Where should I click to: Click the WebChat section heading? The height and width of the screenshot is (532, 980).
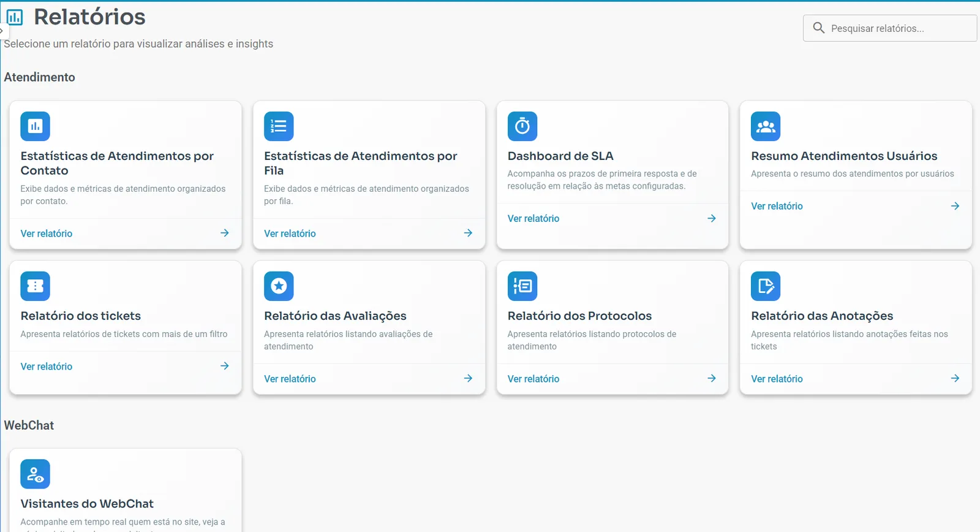click(29, 425)
